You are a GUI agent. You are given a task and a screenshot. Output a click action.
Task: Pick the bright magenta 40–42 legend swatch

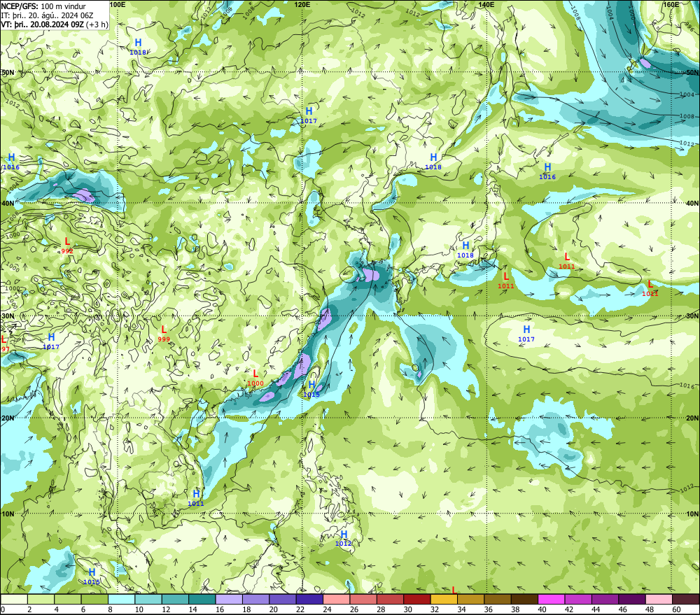click(x=552, y=600)
